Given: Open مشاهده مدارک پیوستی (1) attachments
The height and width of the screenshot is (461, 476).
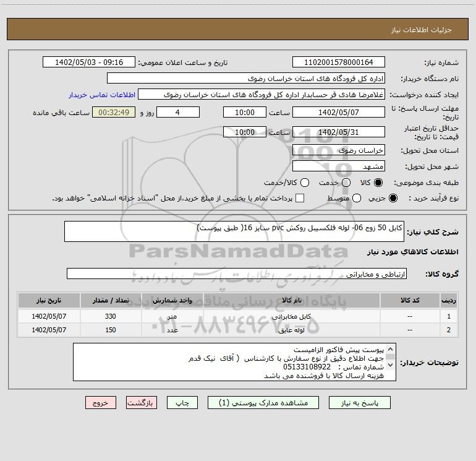Looking at the screenshot, I should point(263,403).
